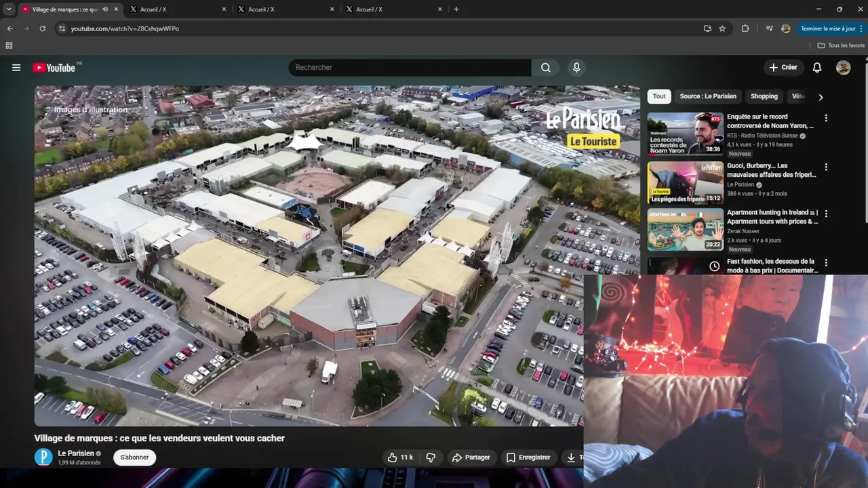The height and width of the screenshot is (488, 868).
Task: Open a new browser tab
Action: coord(456,9)
